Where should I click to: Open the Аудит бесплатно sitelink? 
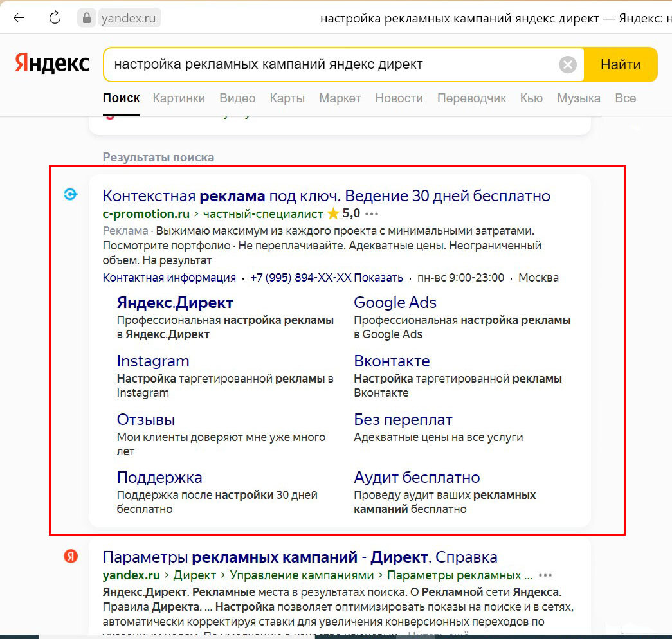417,478
